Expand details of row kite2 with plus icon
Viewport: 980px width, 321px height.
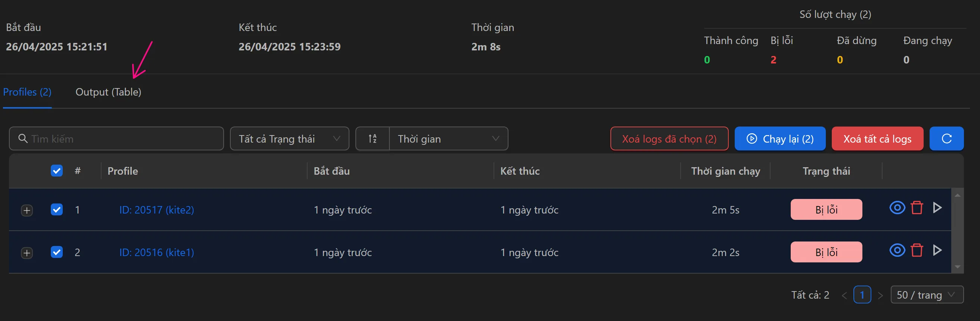pos(26,209)
